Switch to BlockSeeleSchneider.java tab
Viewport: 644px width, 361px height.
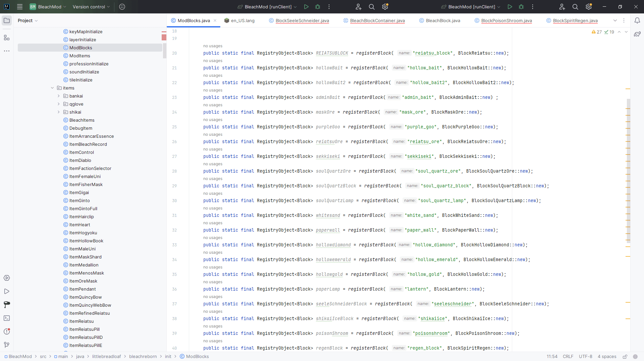tap(299, 20)
